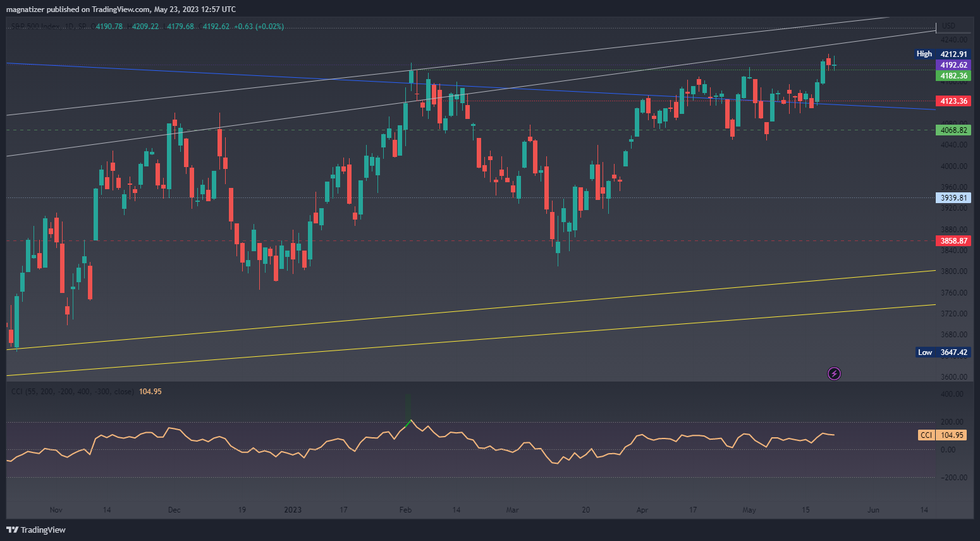This screenshot has width=980, height=541.
Task: Click the 0.00 tick on CCI axis
Action: click(x=948, y=450)
